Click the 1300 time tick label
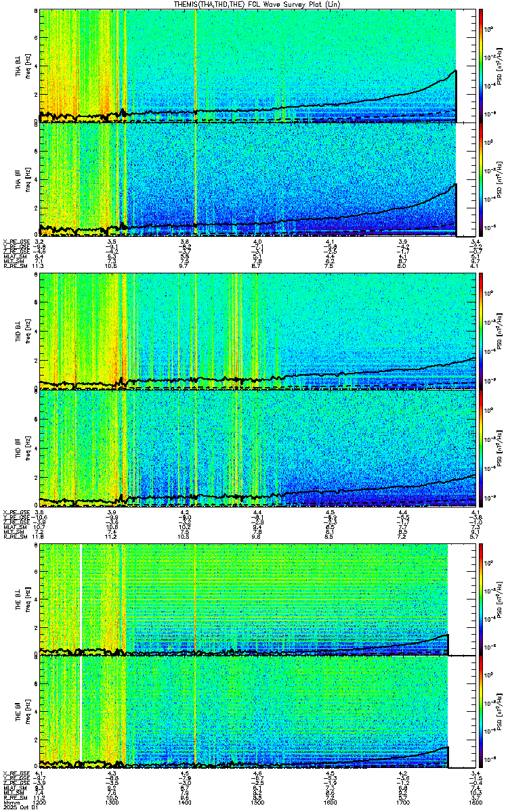The height and width of the screenshot is (812, 508). 112,803
